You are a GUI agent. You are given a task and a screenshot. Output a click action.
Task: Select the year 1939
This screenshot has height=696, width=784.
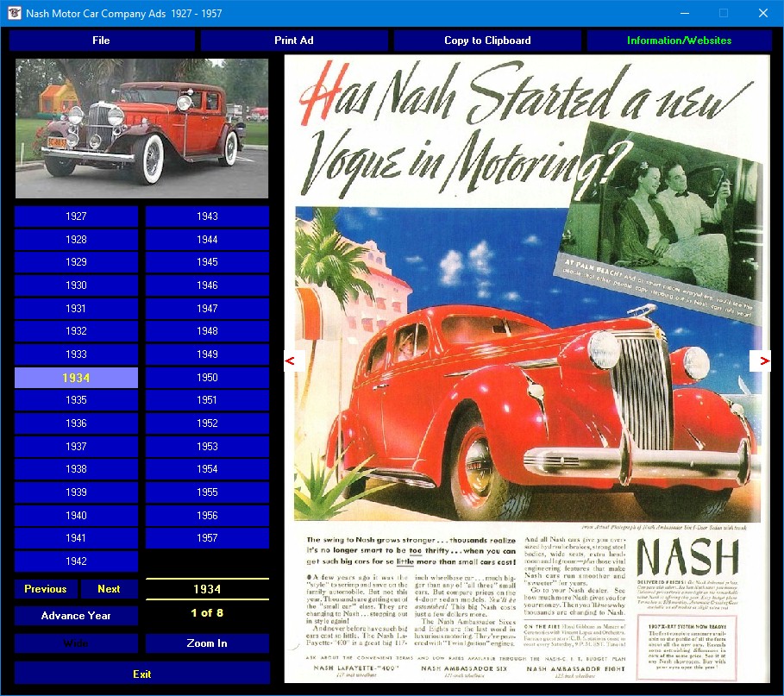pyautogui.click(x=76, y=492)
